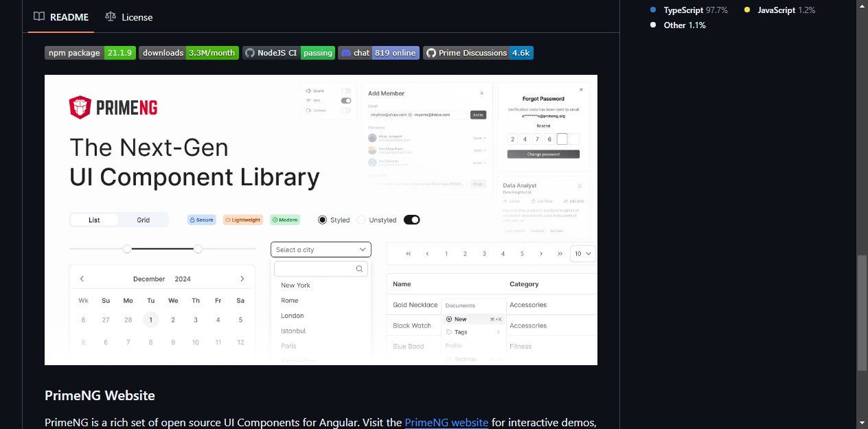Click the npm package 21.1.9 badge
This screenshot has width=868, height=429.
(90, 53)
